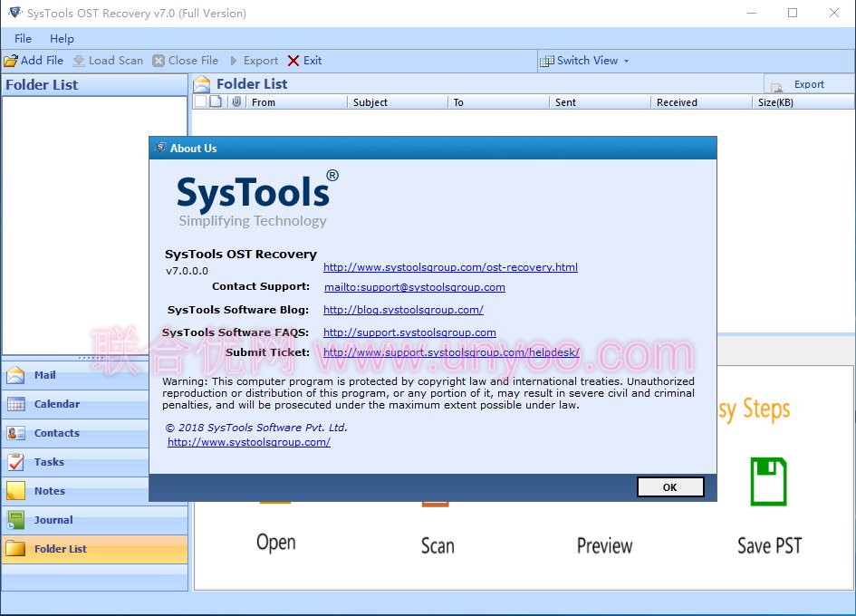This screenshot has width=856, height=616.
Task: Click the v7.0.0.0 version text
Action: pos(187,271)
